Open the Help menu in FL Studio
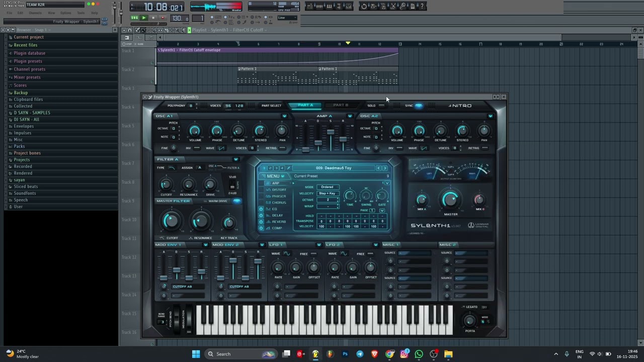 (x=94, y=13)
